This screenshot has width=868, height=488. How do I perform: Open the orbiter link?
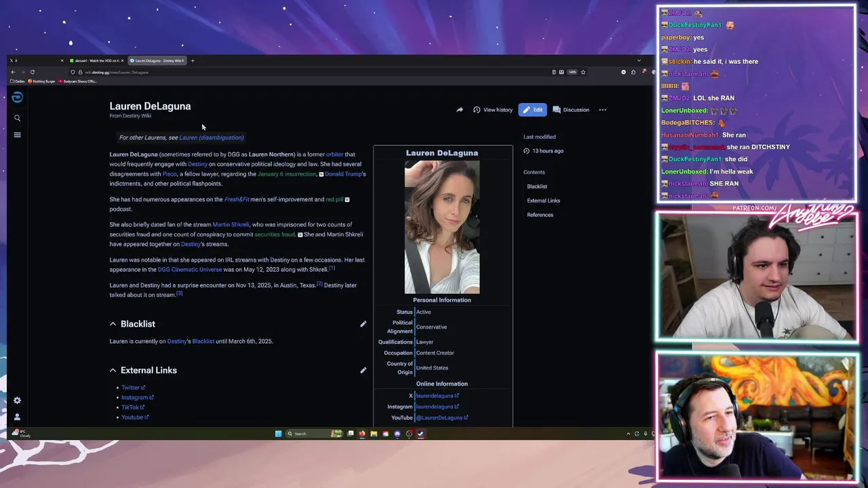pos(335,155)
